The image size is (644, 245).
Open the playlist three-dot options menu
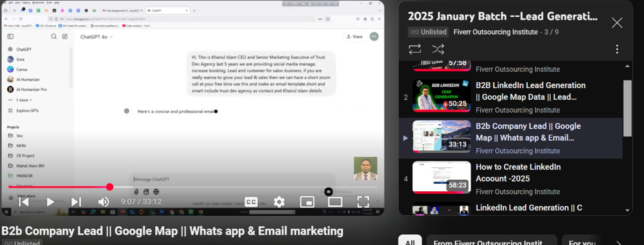coord(617,49)
